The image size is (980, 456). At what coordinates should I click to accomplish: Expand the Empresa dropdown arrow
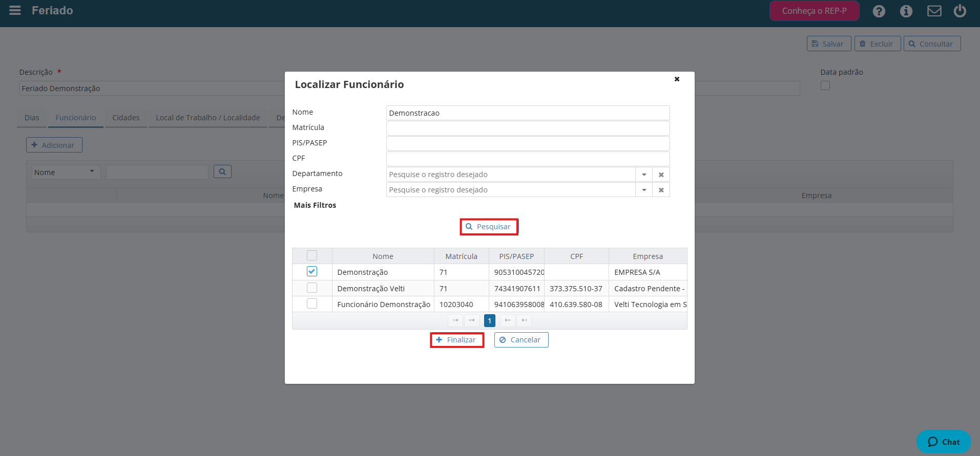click(x=643, y=190)
